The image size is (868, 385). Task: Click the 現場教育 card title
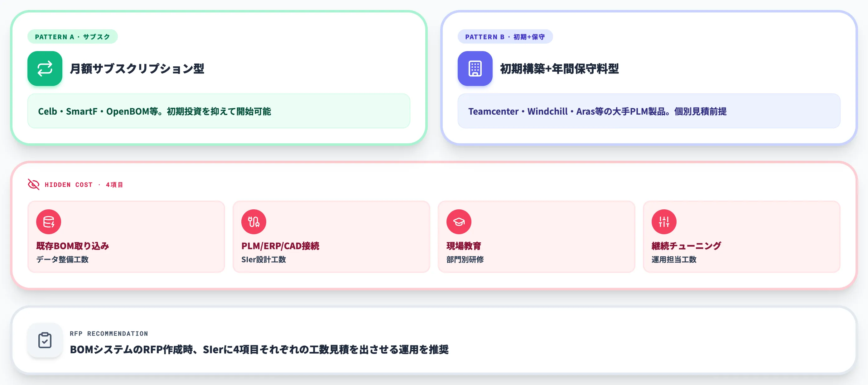[464, 246]
